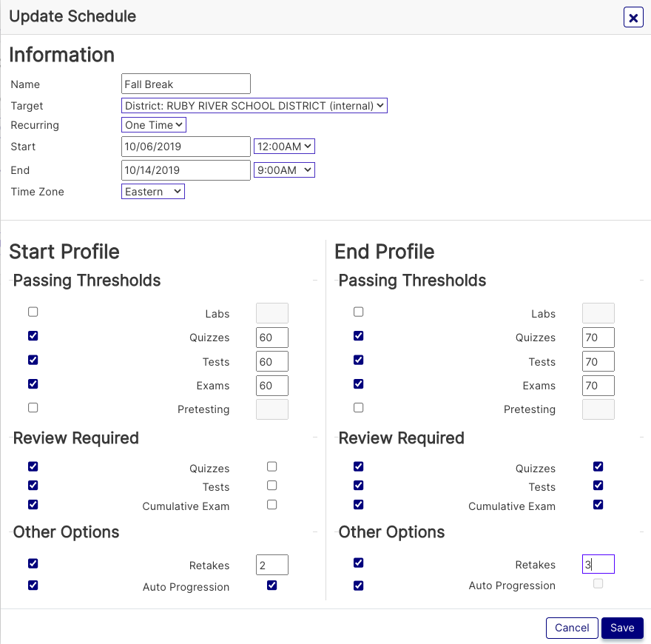Disable Exams threshold in Start Profile
Viewport: 651px width, 644px height.
33,384
